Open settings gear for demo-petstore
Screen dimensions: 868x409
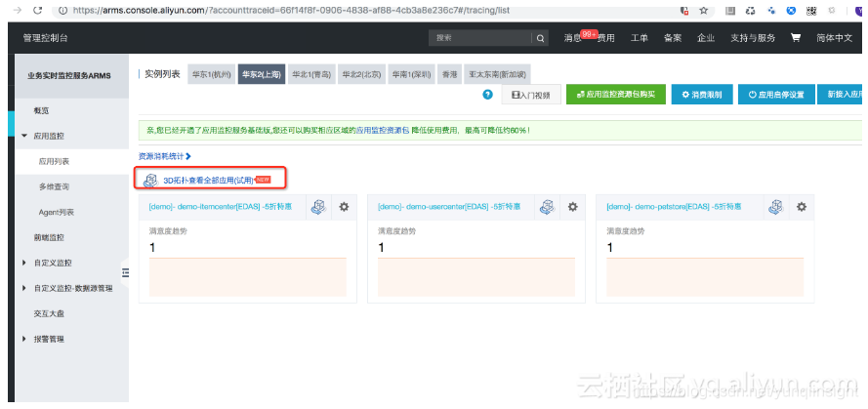[801, 207]
